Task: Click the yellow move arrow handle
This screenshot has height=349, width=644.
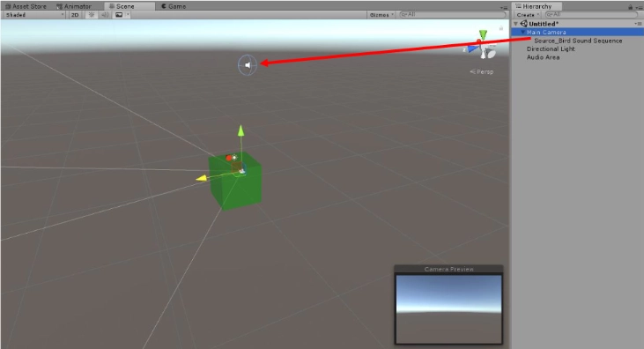Action: 201,178
